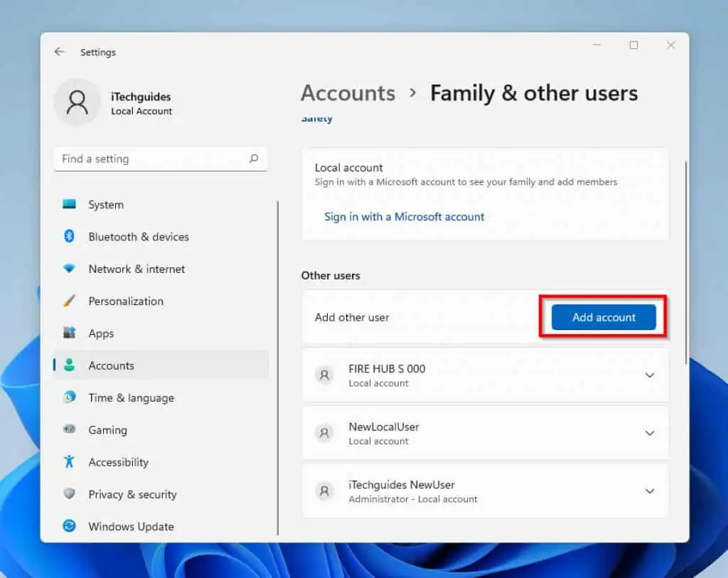Click the Accessibility icon in sidebar
The image size is (728, 578).
[x=69, y=462]
